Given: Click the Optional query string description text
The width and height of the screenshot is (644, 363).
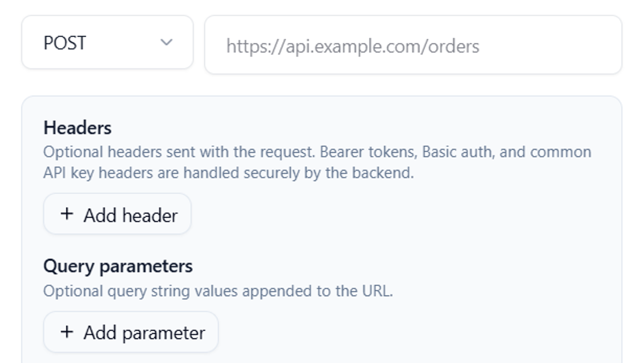Looking at the screenshot, I should 218,291.
